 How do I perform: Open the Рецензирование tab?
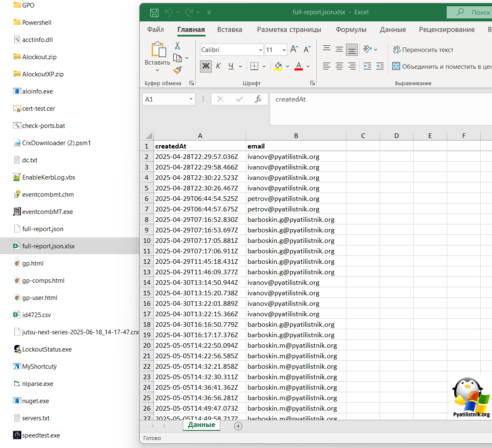(x=447, y=29)
